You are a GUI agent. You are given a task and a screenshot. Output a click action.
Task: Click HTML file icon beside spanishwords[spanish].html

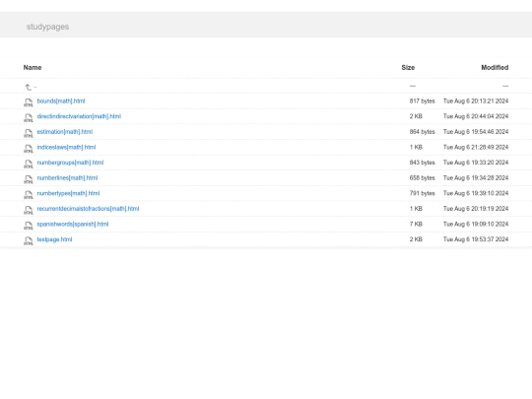pos(29,226)
